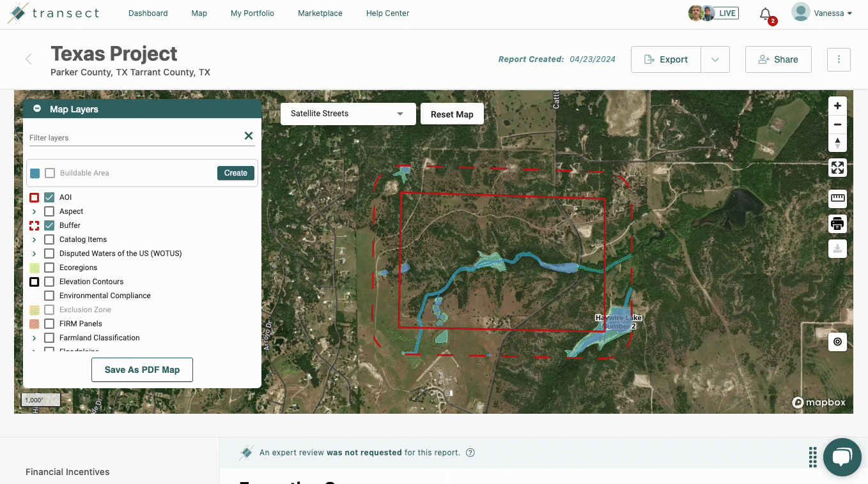Open the Help Center
Screen dimensions: 868x484
[388, 13]
